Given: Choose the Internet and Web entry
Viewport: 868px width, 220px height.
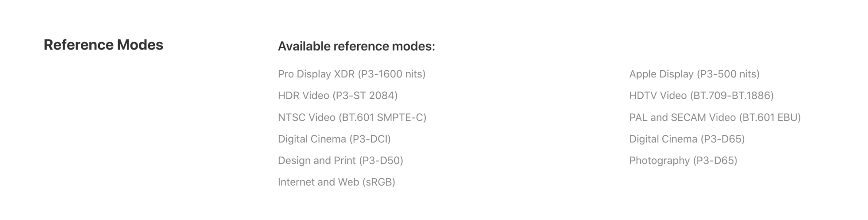Looking at the screenshot, I should tap(336, 182).
